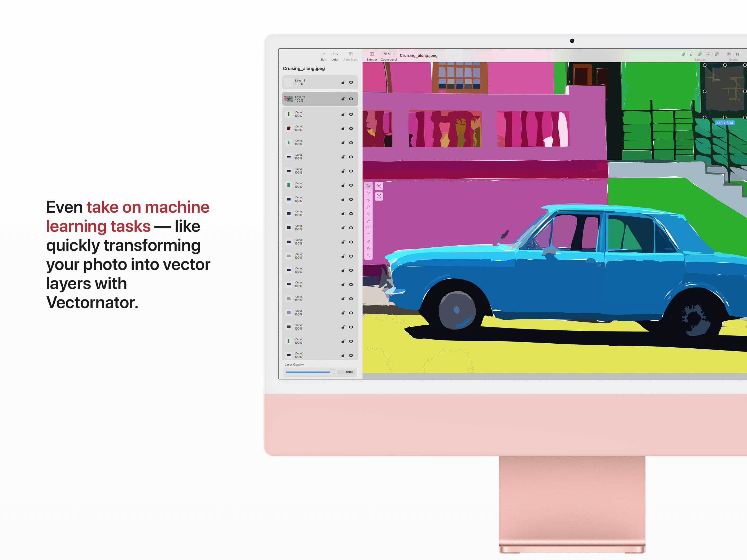
Task: Hide Layer 2 with its eye icon
Action: pos(351,82)
